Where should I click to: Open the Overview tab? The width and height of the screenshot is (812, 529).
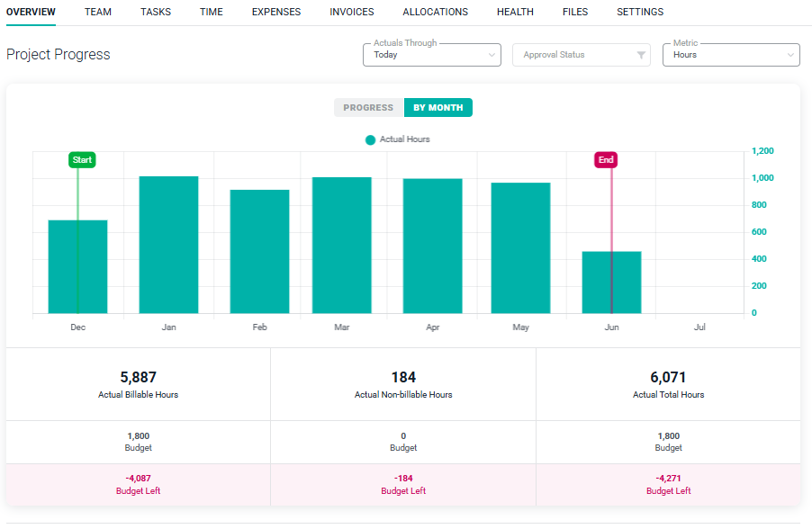(x=31, y=12)
